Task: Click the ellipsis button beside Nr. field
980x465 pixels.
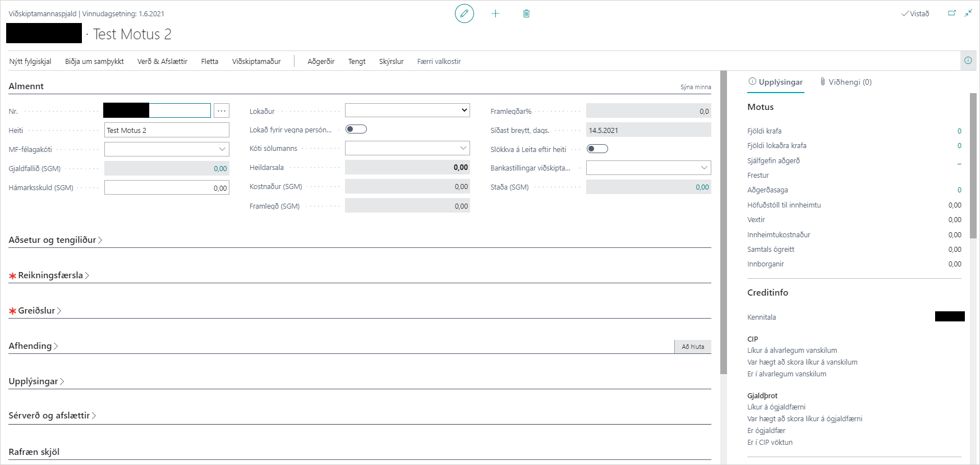Action: pyautogui.click(x=222, y=111)
